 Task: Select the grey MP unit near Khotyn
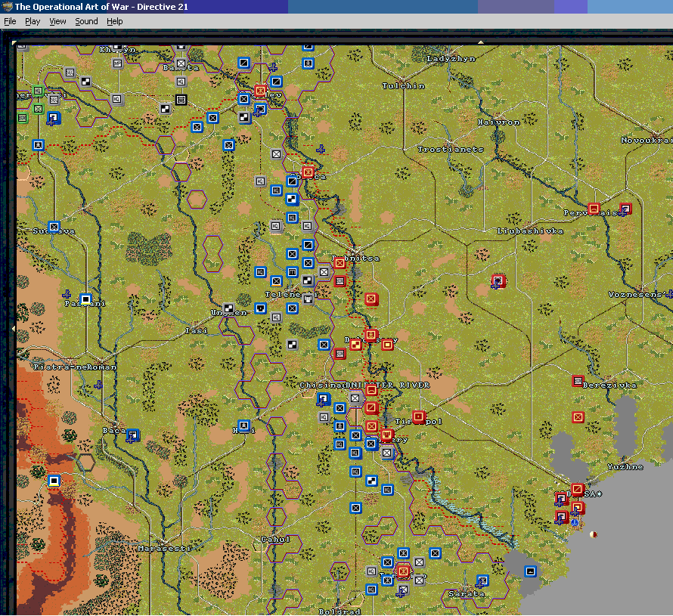click(117, 63)
